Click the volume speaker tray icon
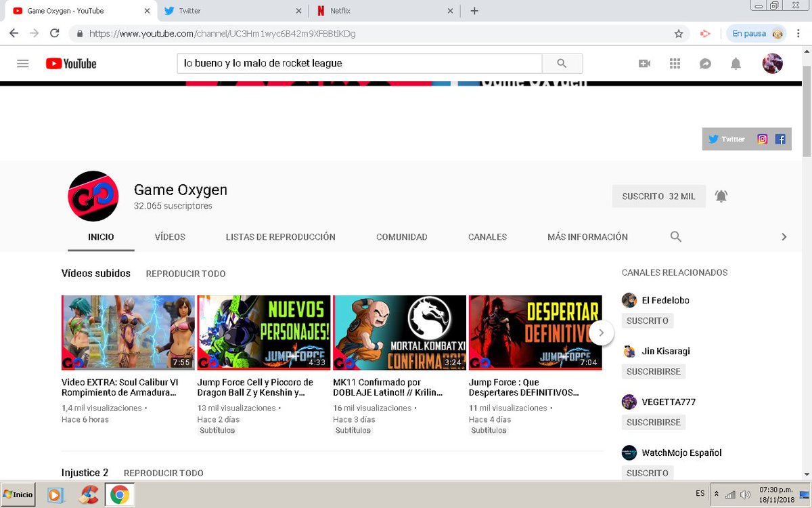The width and height of the screenshot is (812, 508). coord(745,494)
